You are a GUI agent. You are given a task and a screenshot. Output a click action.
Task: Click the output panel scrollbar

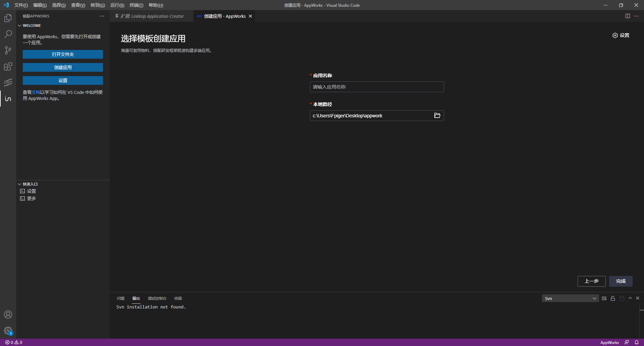(x=641, y=321)
